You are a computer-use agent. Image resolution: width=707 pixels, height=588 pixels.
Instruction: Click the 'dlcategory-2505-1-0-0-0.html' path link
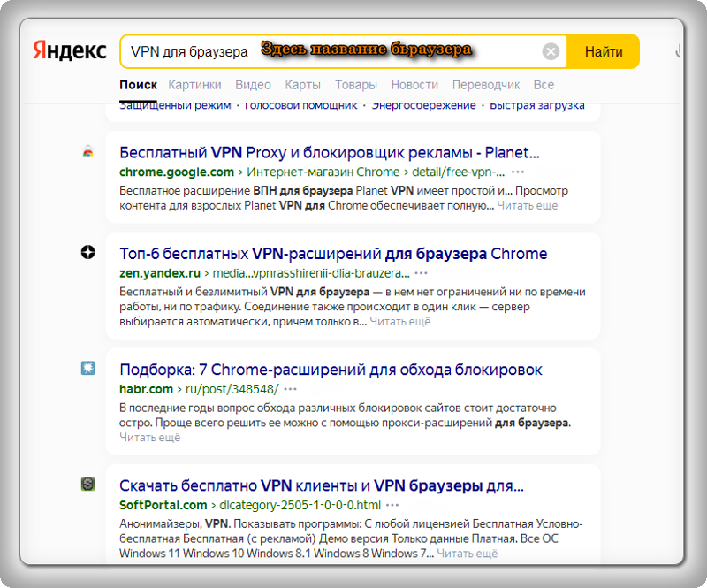coord(300,505)
